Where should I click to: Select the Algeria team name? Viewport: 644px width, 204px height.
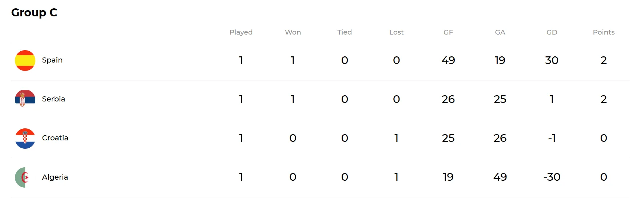coord(55,177)
